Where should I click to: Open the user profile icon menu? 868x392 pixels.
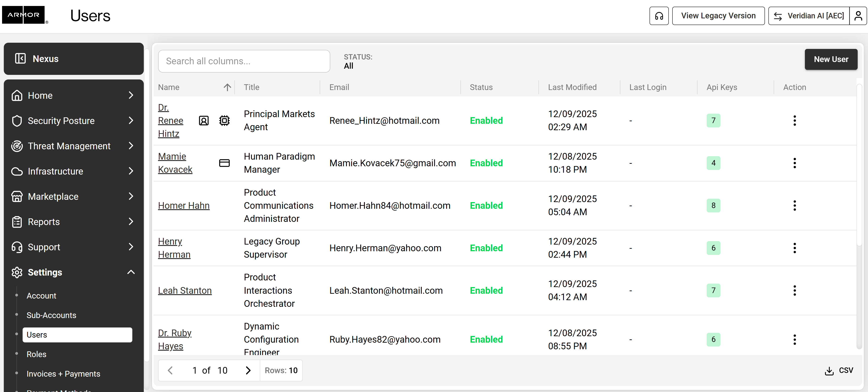click(858, 16)
